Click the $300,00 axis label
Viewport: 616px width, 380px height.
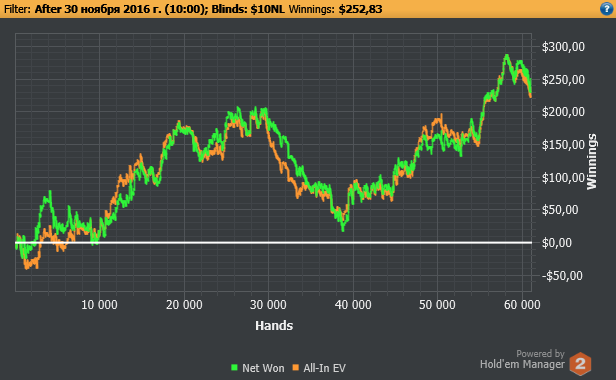coord(563,47)
